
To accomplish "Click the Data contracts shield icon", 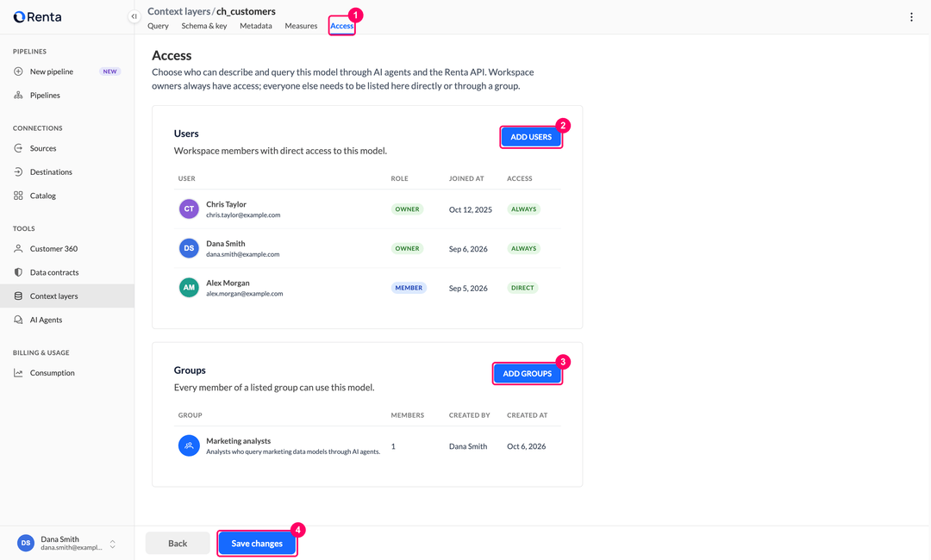I will pos(18,272).
